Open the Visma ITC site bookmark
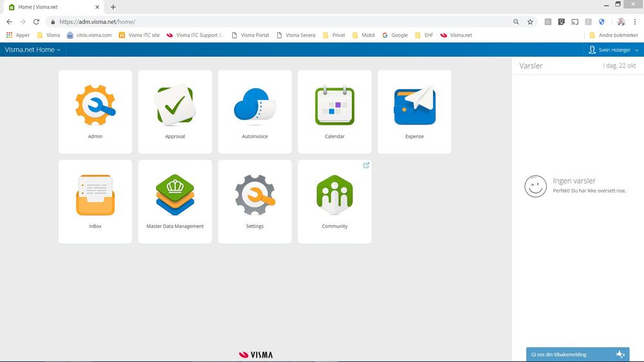Screen dimensions: 644x362 point(139,35)
